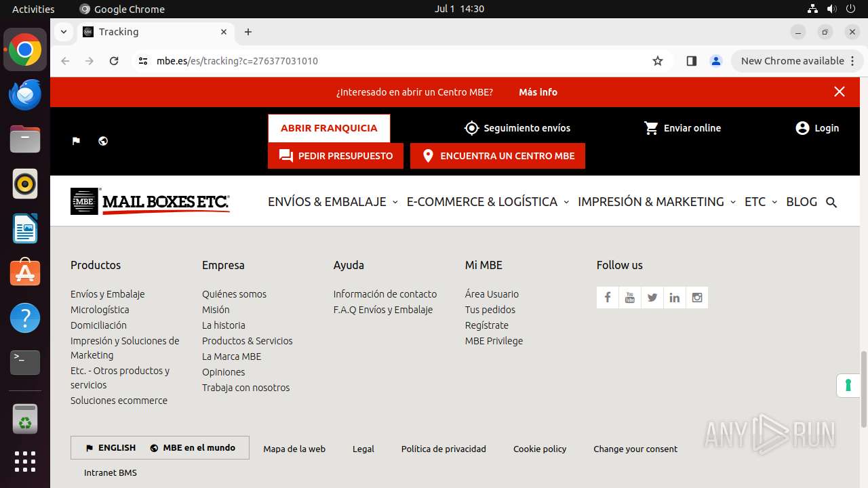Open the BLOG menu item
Image resolution: width=868 pixels, height=488 pixels.
(x=802, y=202)
